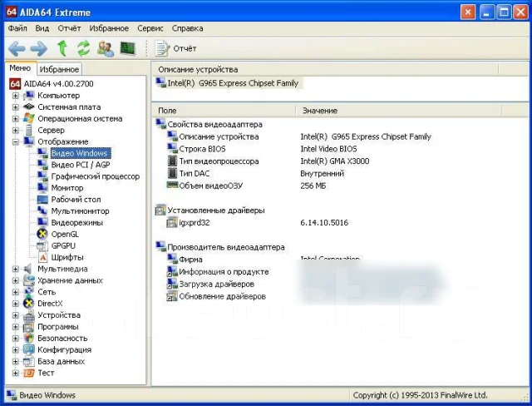
Task: Click the Системная плата motherboard icon
Action: [x=29, y=107]
